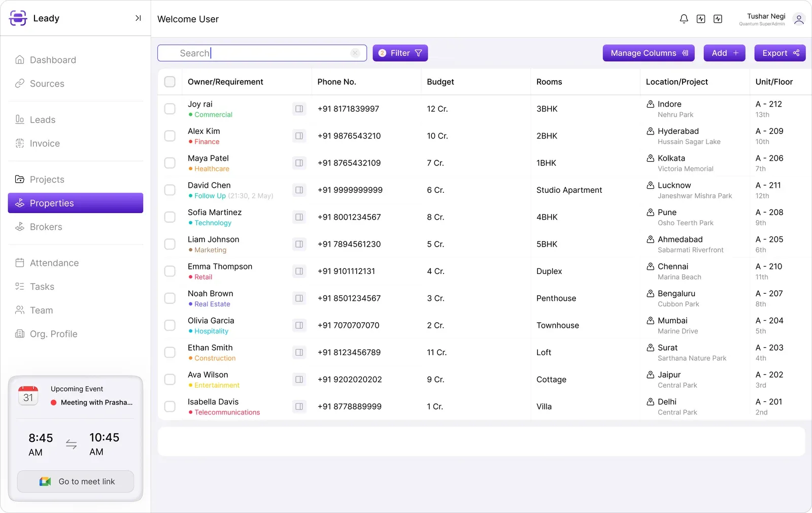812x513 pixels.
Task: Click the Follow Up status under David Chen
Action: 210,196
